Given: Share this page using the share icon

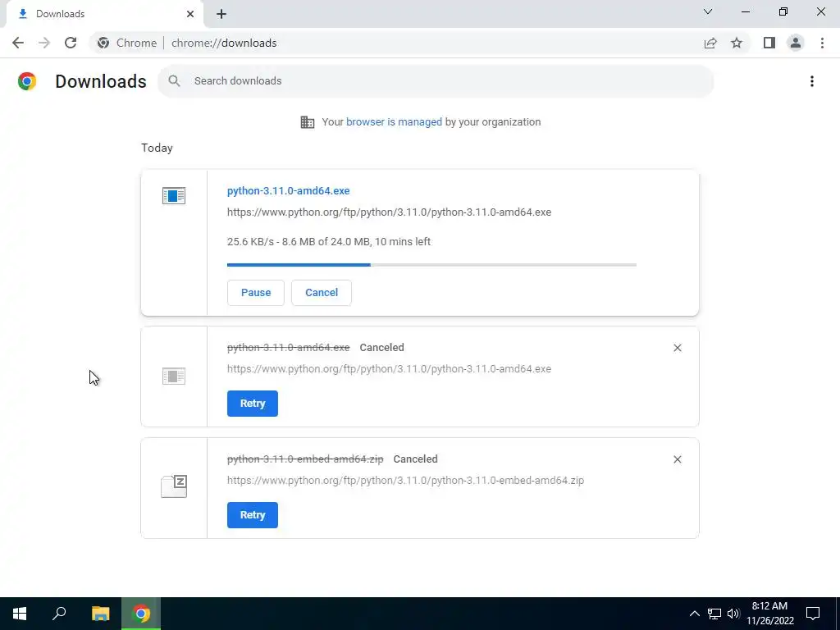Looking at the screenshot, I should tap(710, 43).
